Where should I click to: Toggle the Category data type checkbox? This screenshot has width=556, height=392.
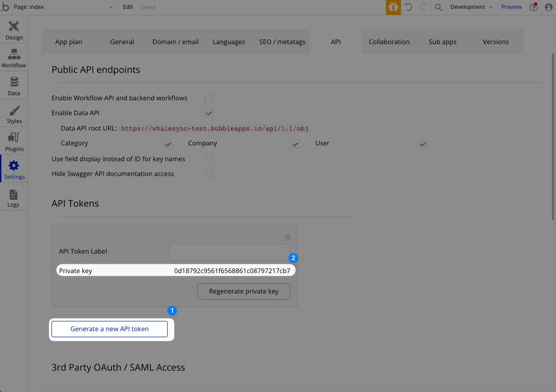click(168, 144)
